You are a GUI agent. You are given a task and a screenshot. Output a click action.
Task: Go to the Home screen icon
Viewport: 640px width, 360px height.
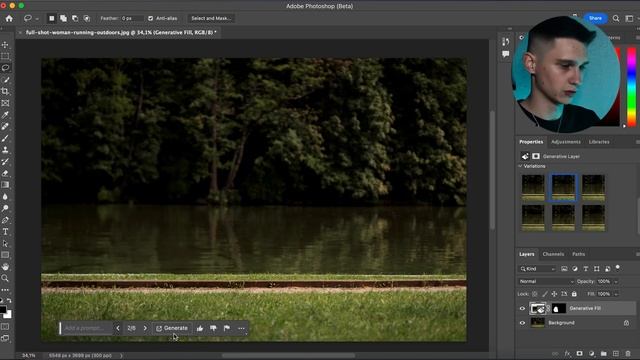[x=9, y=18]
